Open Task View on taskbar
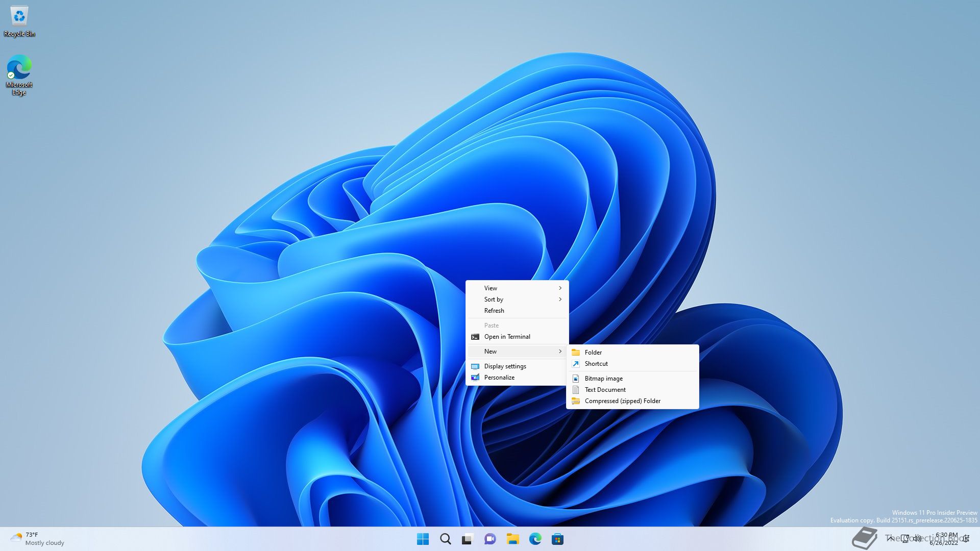This screenshot has width=980, height=551. coord(468,539)
